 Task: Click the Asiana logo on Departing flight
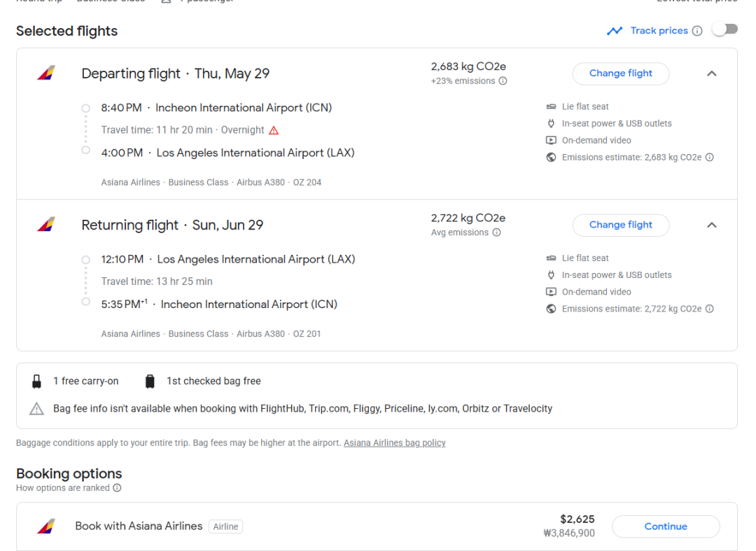click(x=46, y=74)
